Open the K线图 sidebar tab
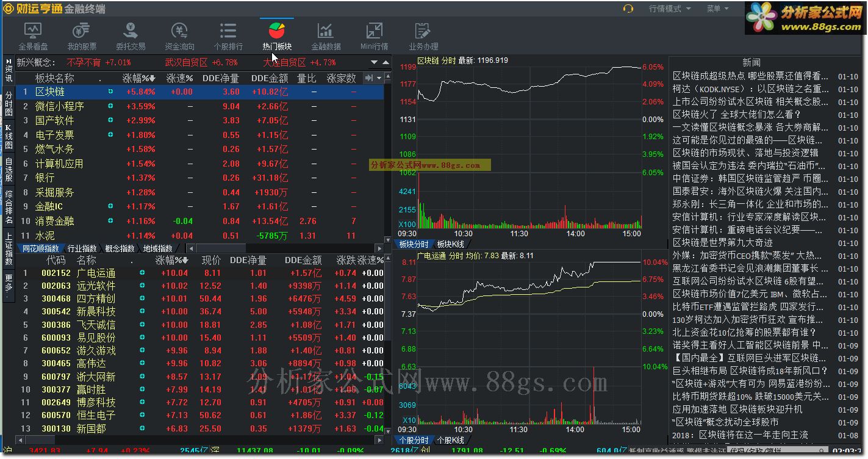 click(9, 137)
